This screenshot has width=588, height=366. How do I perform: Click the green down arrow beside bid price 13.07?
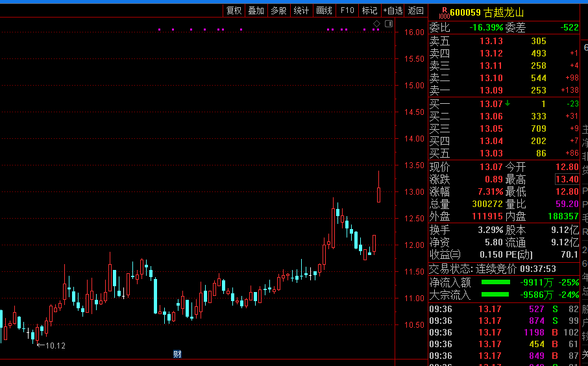[x=508, y=103]
